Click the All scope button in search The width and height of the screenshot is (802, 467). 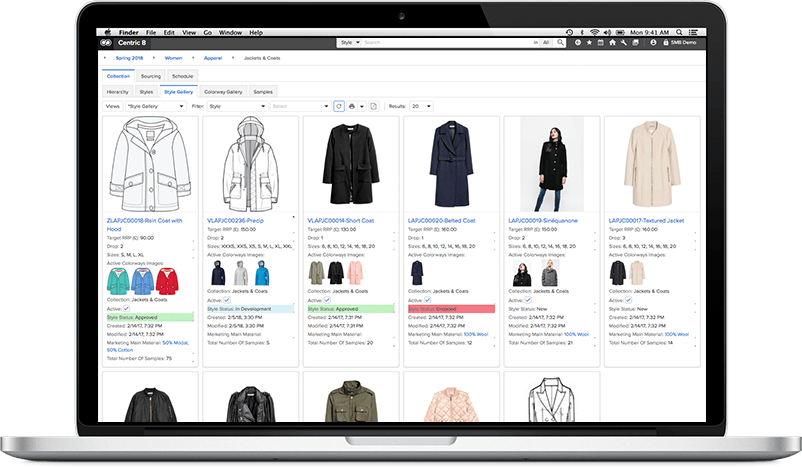(546, 42)
